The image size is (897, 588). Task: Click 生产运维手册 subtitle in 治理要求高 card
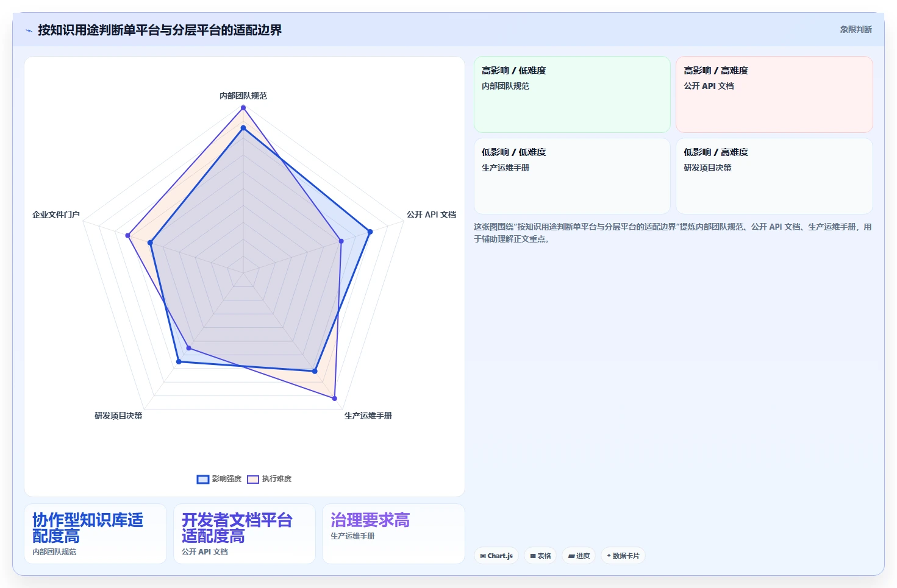tap(352, 536)
